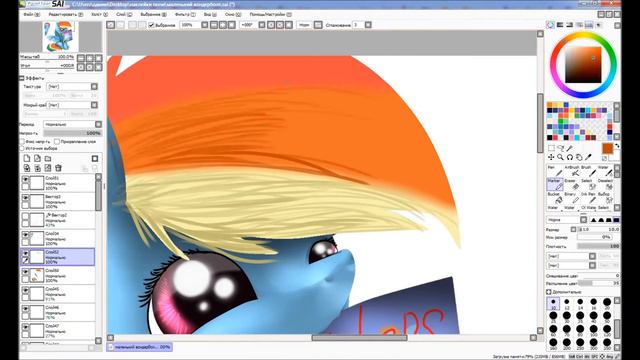
Task: Show hidden layer Вектор2
Action: 25,216
